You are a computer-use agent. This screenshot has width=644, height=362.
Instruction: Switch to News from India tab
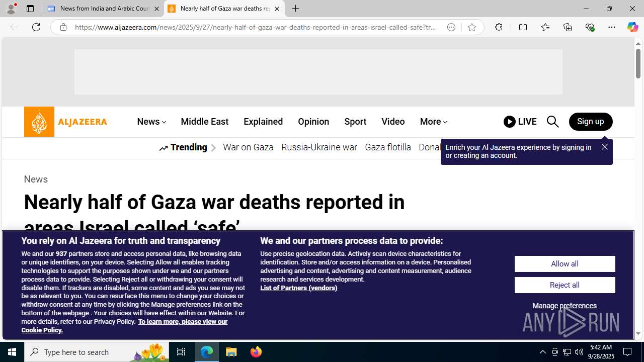click(104, 9)
